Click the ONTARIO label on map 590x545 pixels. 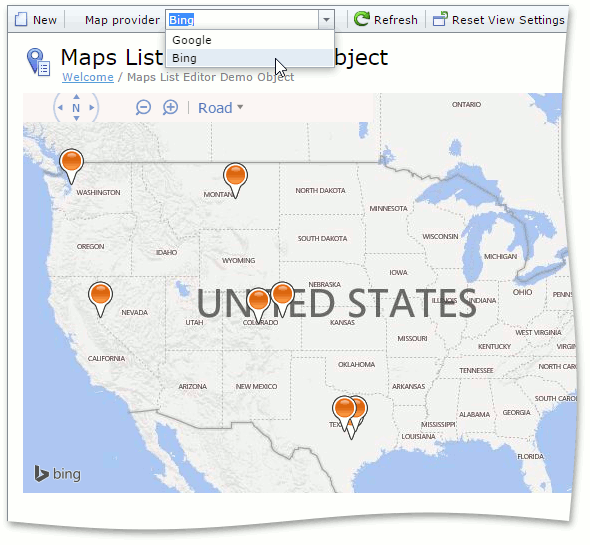[467, 105]
